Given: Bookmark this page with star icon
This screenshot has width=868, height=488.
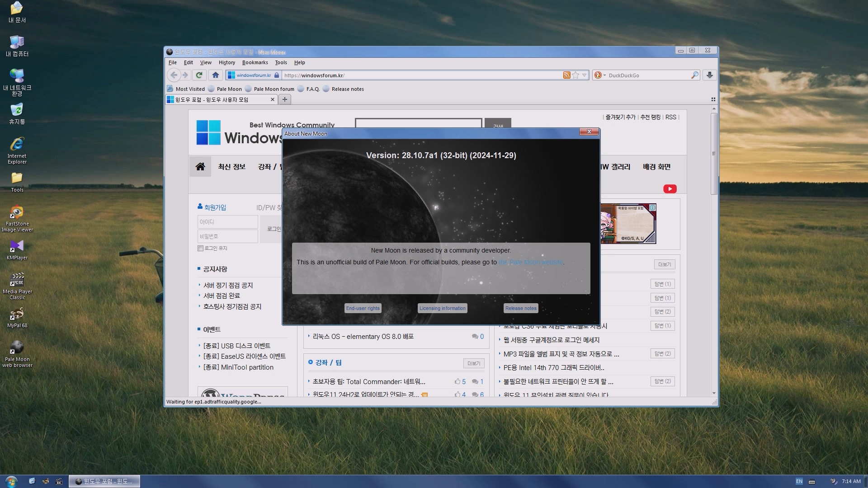Looking at the screenshot, I should click(x=576, y=75).
